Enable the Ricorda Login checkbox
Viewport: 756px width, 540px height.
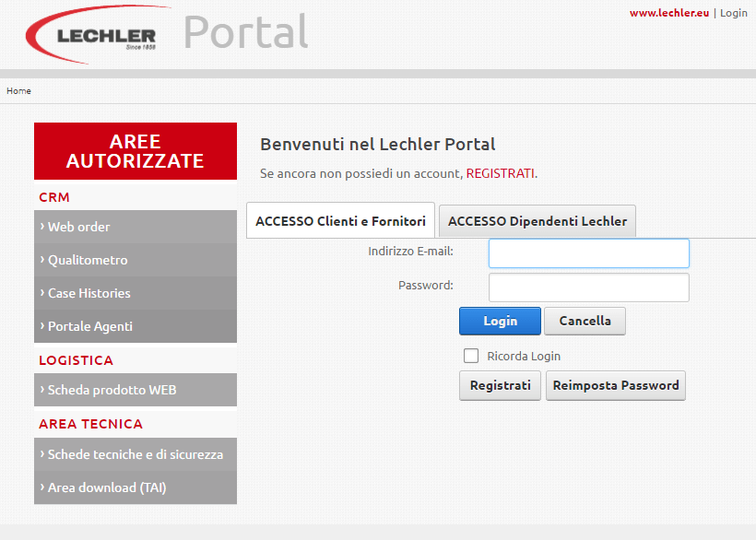471,356
